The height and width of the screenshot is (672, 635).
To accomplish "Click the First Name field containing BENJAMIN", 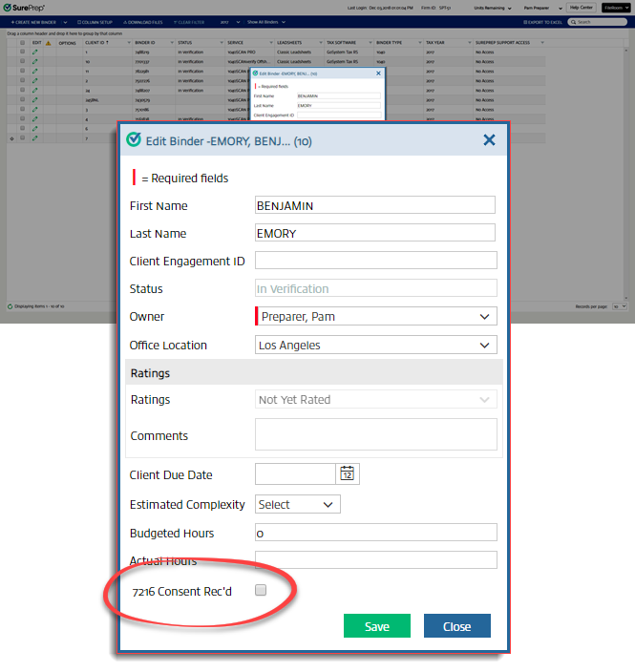I will [375, 205].
